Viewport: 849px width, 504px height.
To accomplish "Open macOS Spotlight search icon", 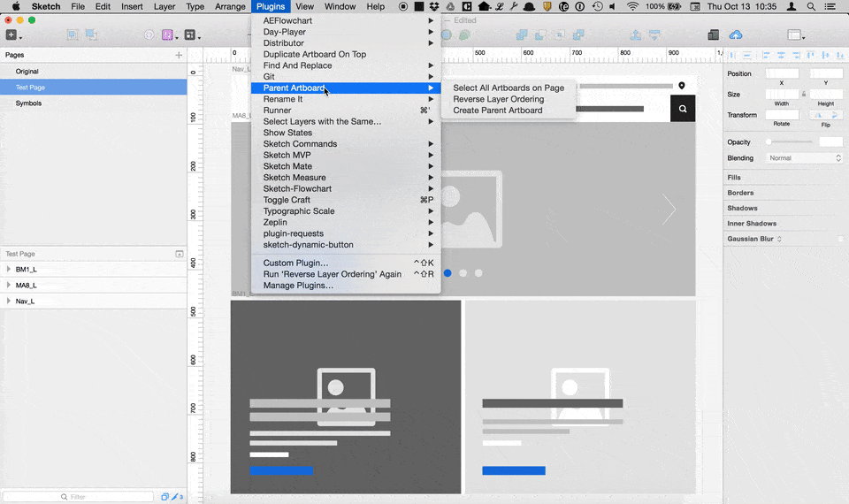I will tap(811, 6).
